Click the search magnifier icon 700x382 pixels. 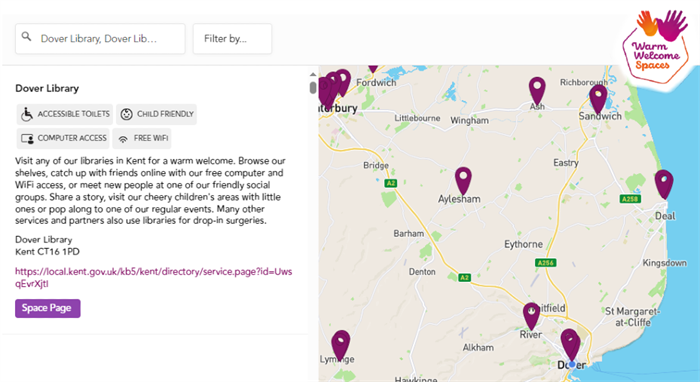(26, 37)
